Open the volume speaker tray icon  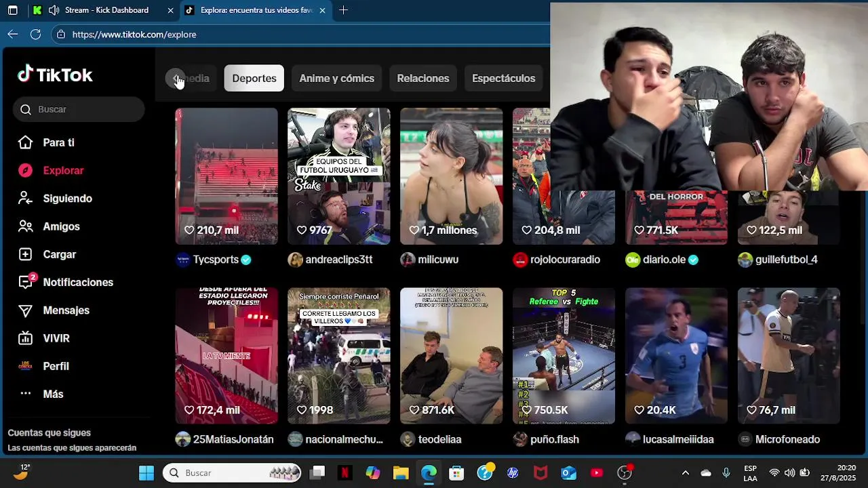point(789,472)
